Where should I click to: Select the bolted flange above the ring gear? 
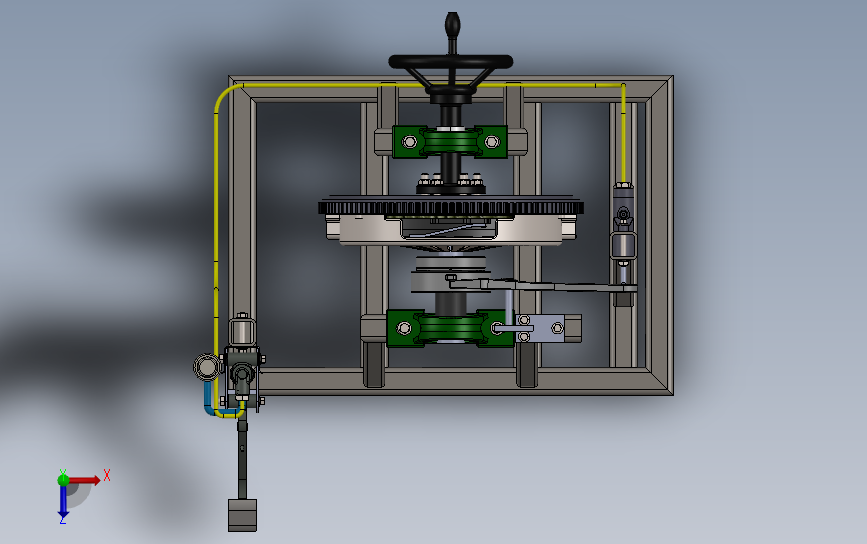(451, 185)
